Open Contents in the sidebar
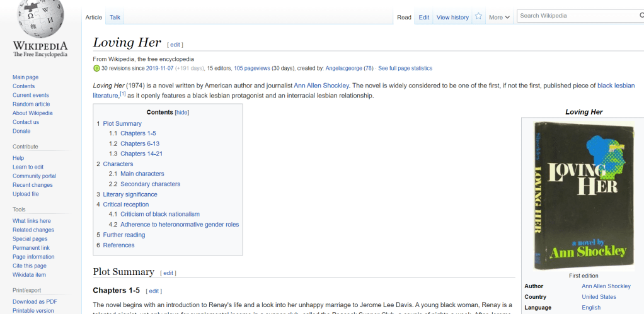This screenshot has width=644, height=314. (23, 86)
